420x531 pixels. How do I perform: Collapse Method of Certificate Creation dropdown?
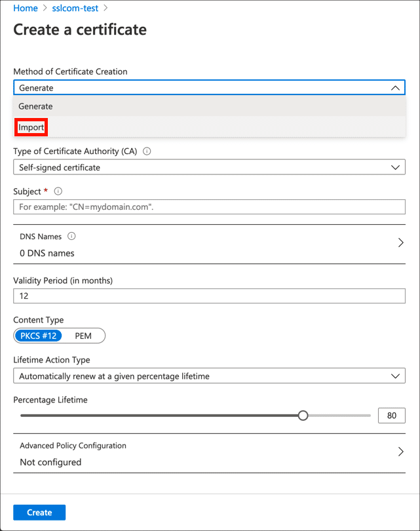click(x=394, y=88)
